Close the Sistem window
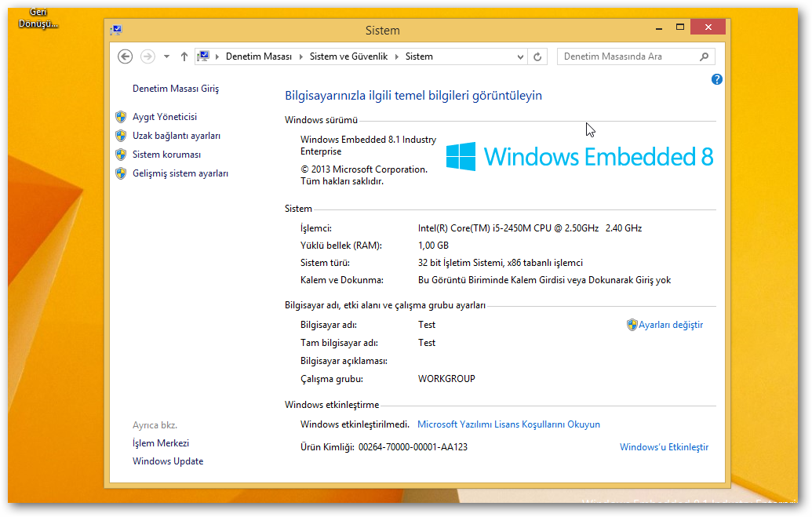 (708, 27)
